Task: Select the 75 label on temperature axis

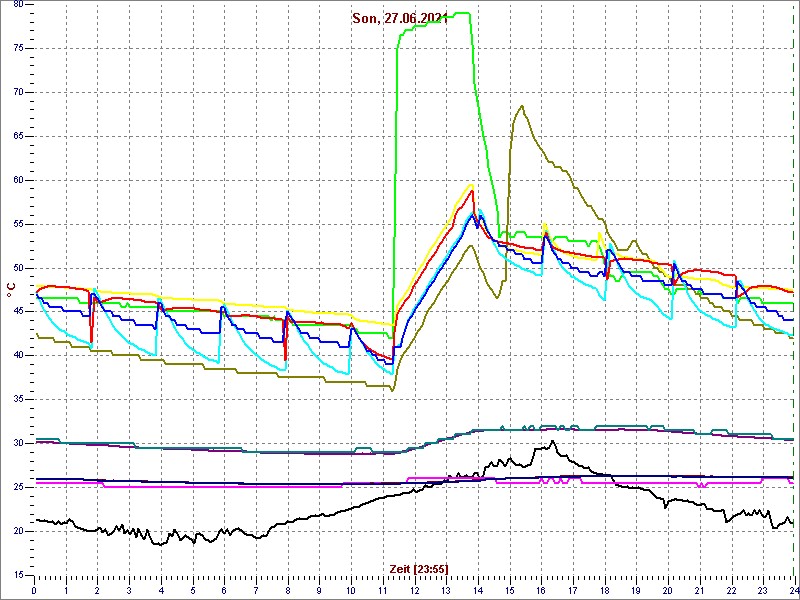Action: coord(18,48)
